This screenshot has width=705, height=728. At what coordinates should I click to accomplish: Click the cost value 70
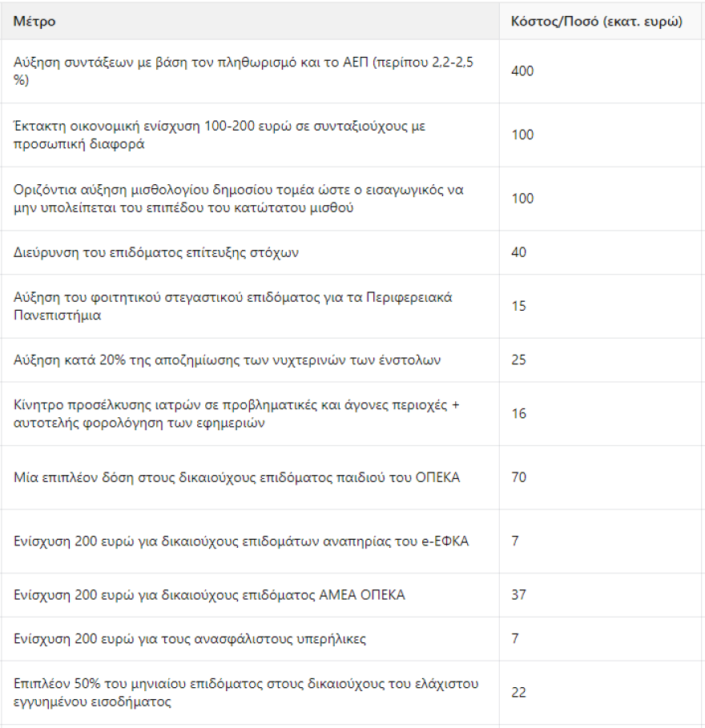point(518,477)
